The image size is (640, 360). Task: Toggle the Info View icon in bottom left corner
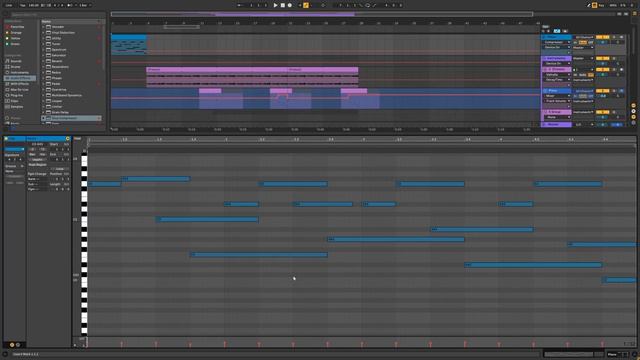click(x=5, y=354)
